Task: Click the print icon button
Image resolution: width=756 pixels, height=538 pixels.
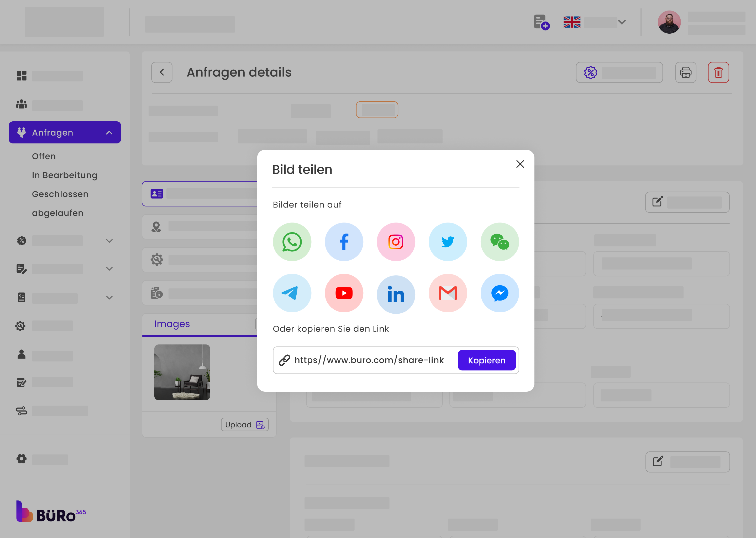Action: (685, 72)
